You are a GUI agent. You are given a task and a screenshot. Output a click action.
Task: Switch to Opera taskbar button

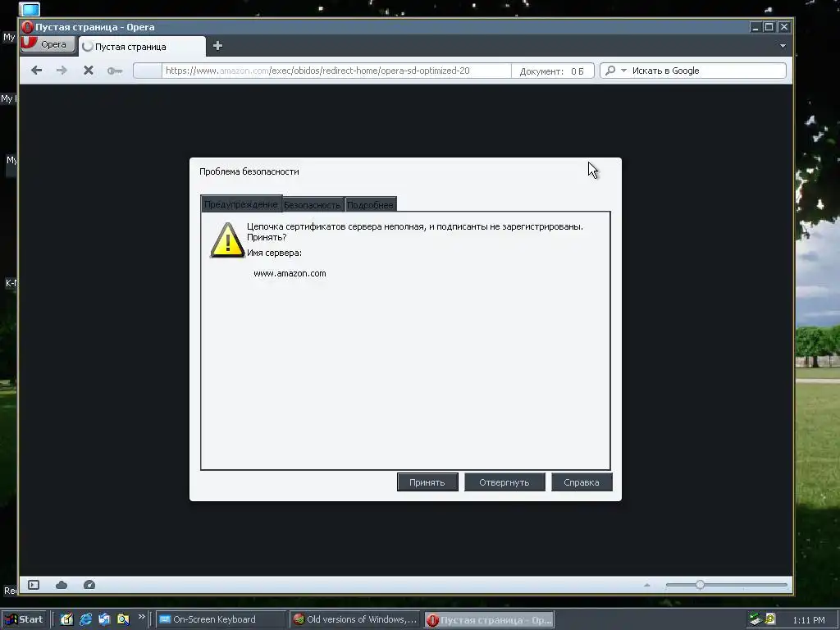489,620
